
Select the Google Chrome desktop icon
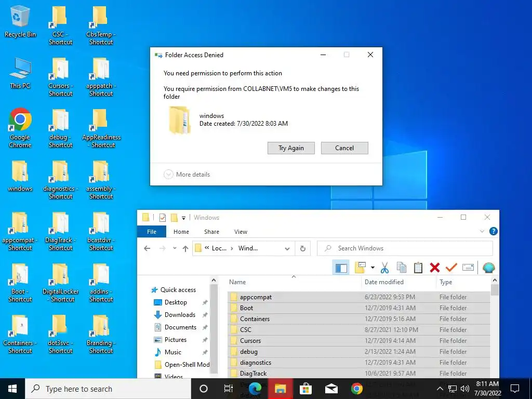point(20,128)
